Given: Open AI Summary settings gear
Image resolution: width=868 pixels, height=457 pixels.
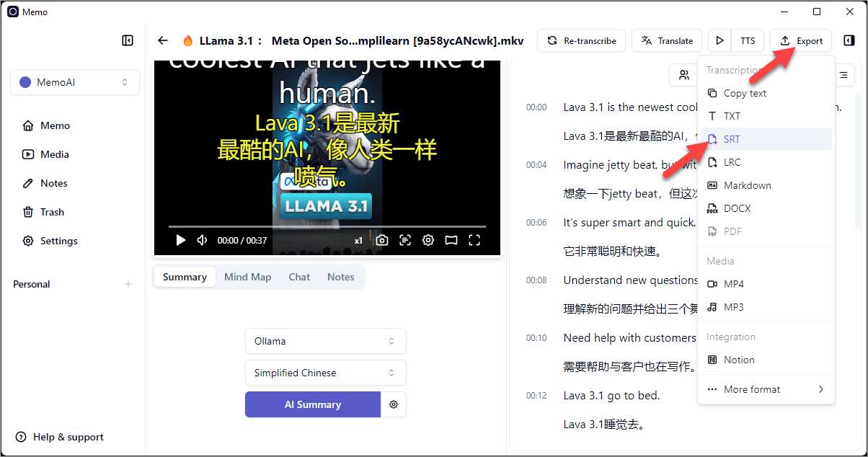Looking at the screenshot, I should pyautogui.click(x=394, y=404).
